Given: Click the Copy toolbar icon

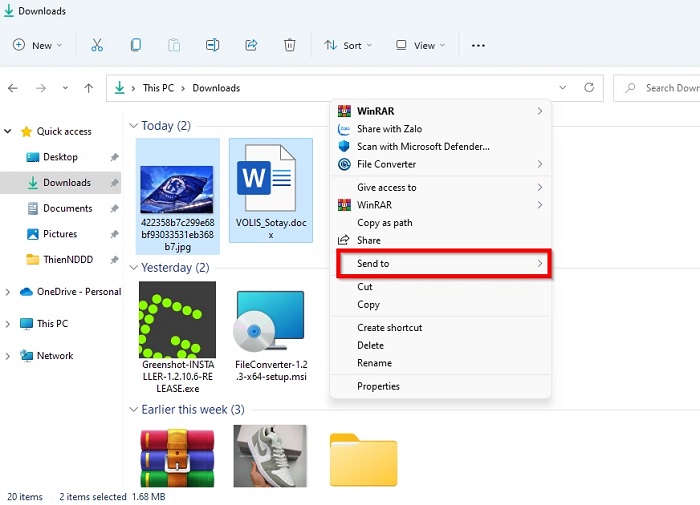Looking at the screenshot, I should pos(136,45).
